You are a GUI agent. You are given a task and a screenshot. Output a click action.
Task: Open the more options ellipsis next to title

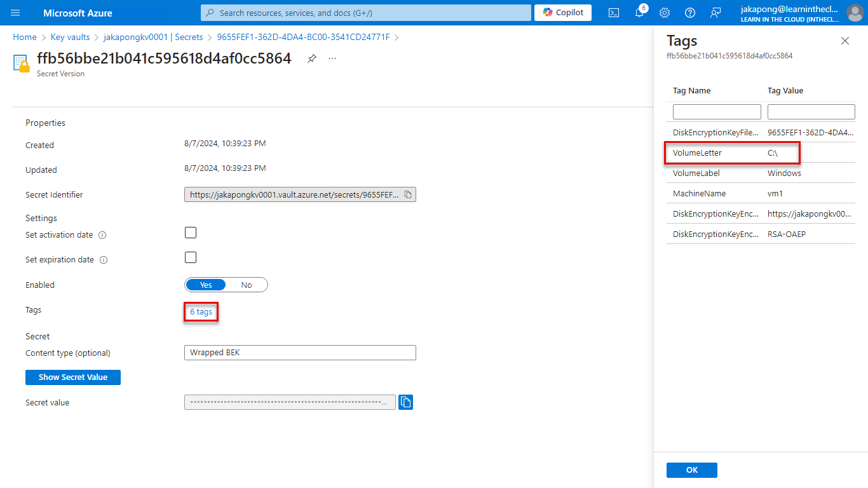332,58
